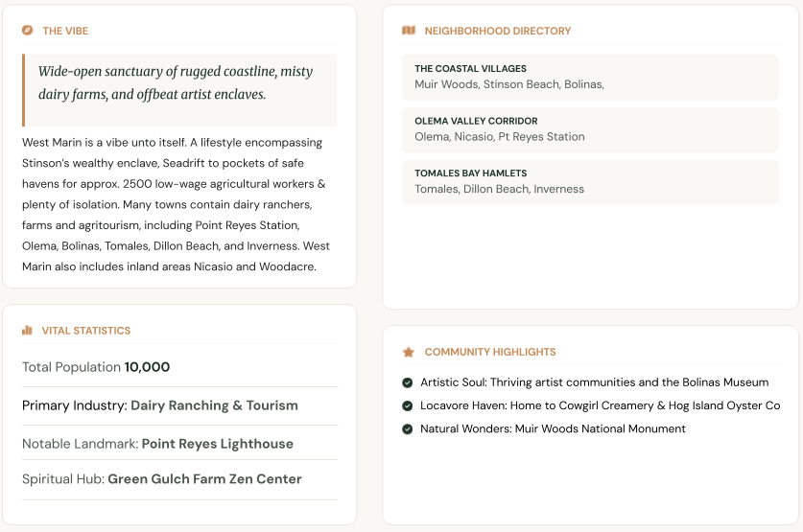Click the 'Artistic Soul' highlight line
The width and height of the screenshot is (803, 532).
595,382
